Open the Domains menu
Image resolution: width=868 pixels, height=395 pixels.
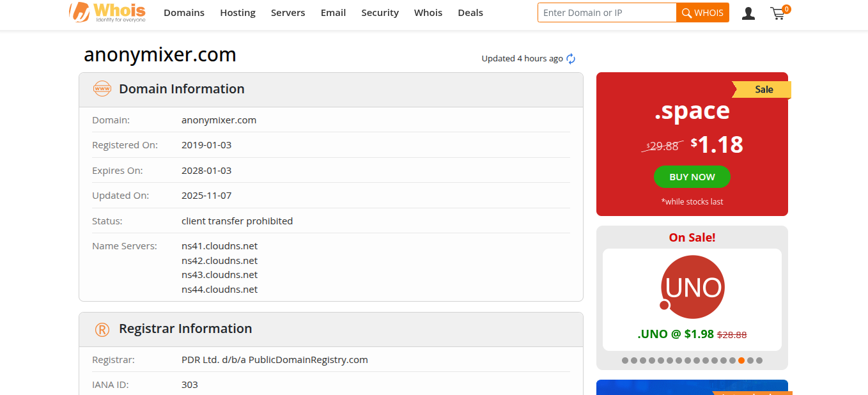184,12
